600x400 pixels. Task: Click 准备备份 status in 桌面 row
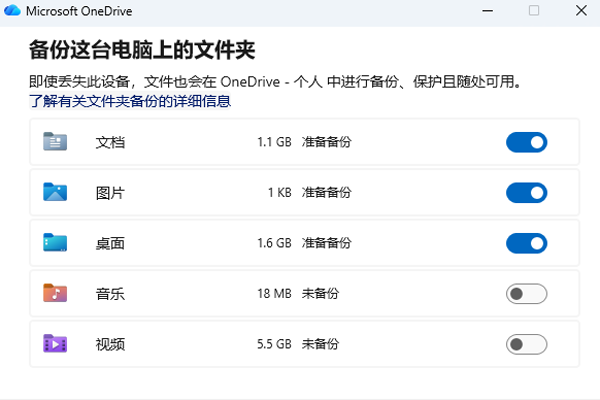coord(326,243)
